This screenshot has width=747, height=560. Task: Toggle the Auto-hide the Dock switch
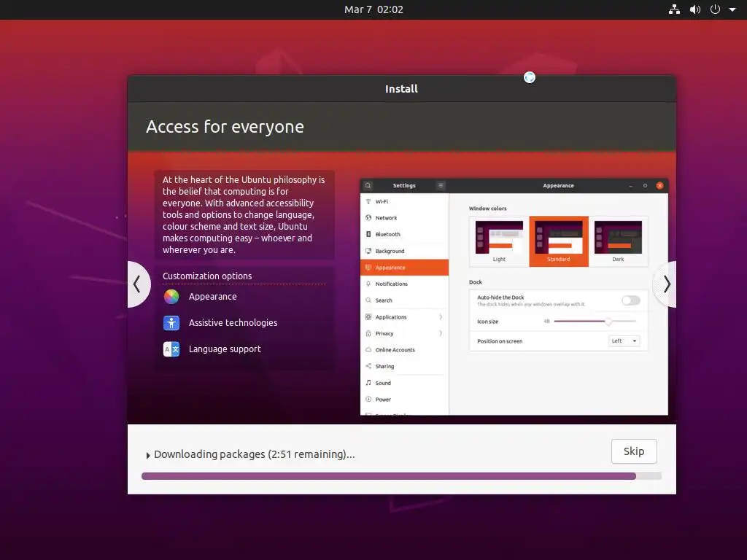pos(631,300)
